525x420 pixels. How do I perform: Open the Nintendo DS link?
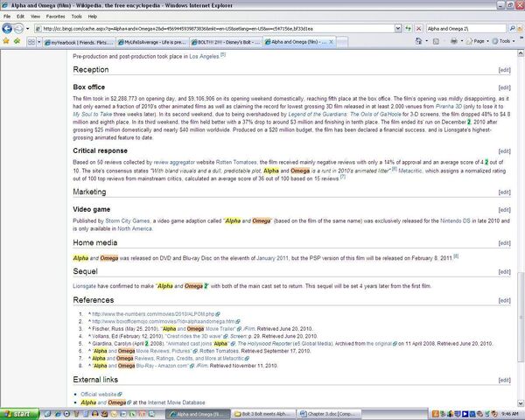455,220
